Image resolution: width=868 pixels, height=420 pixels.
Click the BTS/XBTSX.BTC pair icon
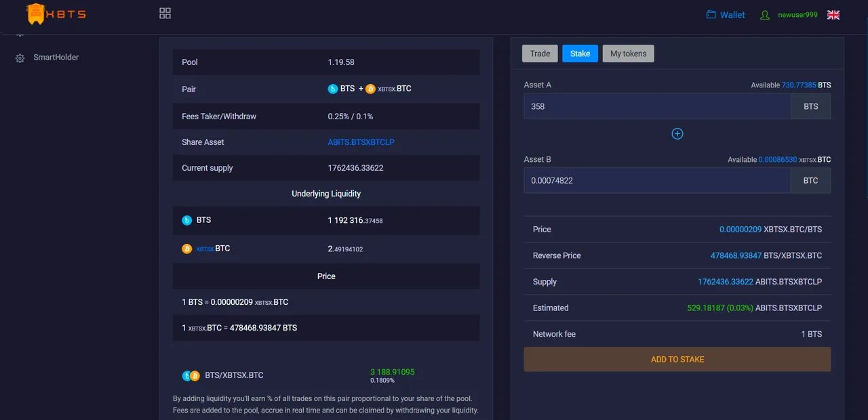pos(191,375)
